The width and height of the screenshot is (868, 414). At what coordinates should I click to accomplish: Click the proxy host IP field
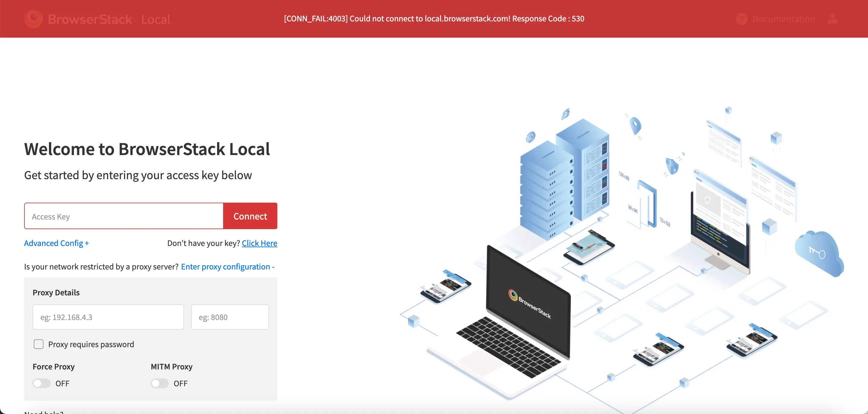[108, 317]
